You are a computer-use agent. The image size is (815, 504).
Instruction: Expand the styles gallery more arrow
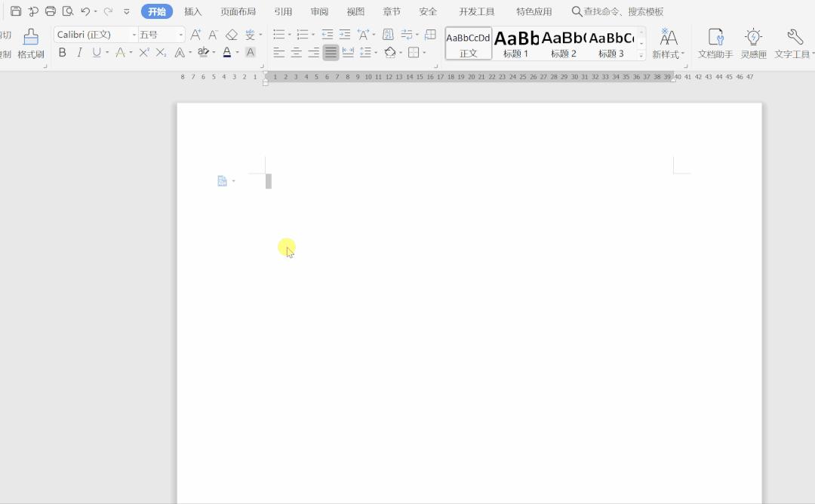coord(641,55)
